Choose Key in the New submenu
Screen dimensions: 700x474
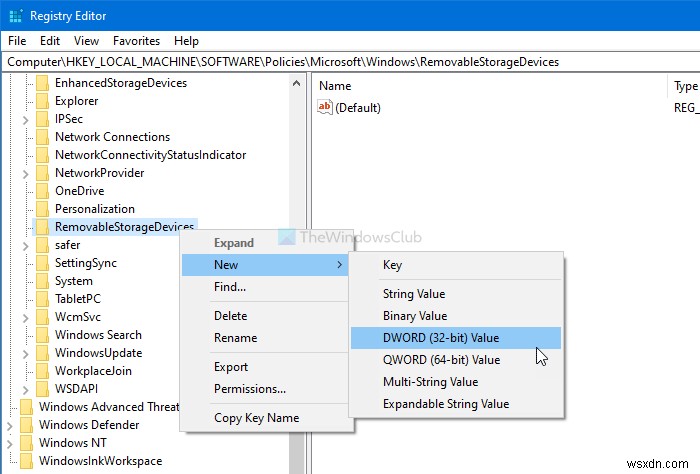coord(456,265)
